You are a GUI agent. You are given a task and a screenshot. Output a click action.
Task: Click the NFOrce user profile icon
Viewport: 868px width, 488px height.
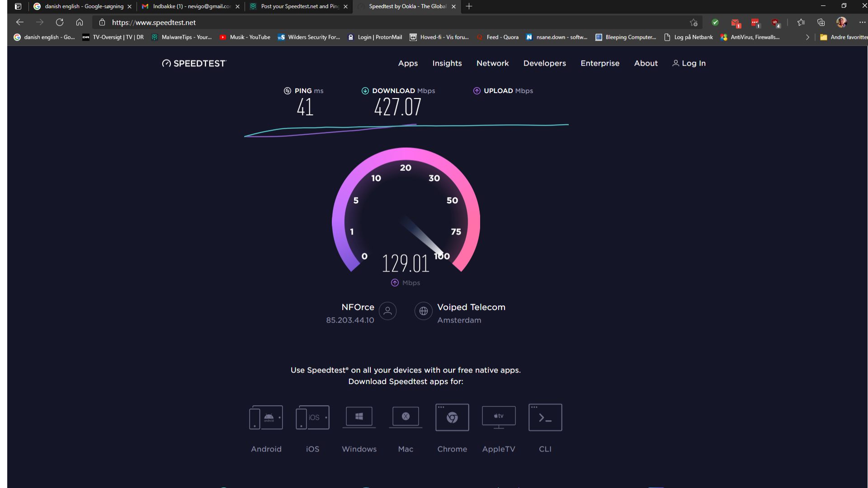pyautogui.click(x=387, y=311)
